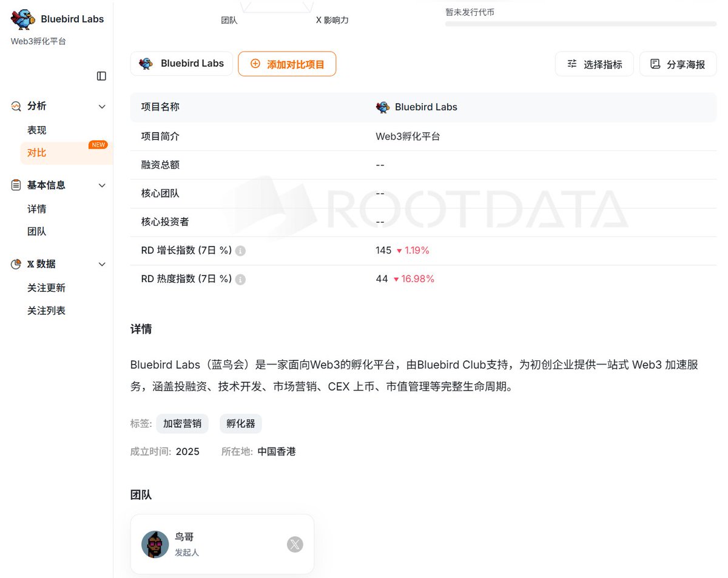Click the 145 growth index value
The height and width of the screenshot is (578, 728).
(383, 250)
